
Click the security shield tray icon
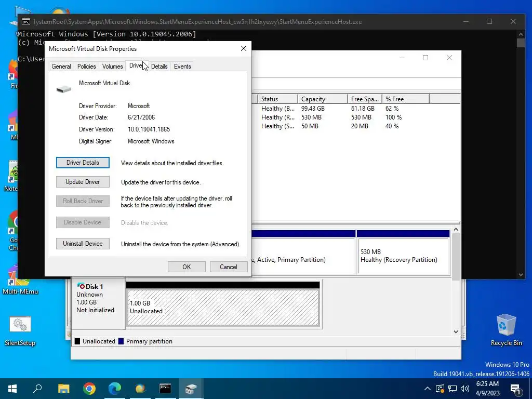[440, 389]
